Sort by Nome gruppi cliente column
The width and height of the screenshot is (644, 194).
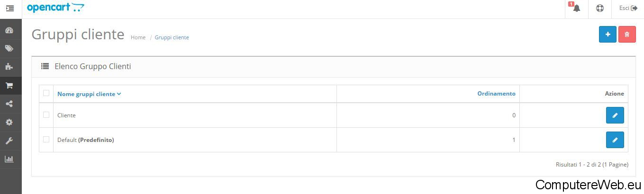pyautogui.click(x=89, y=94)
